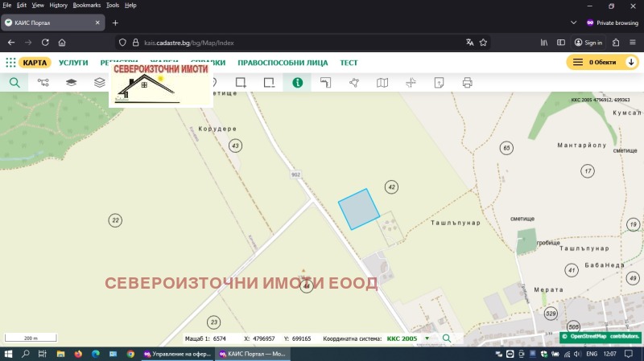644x361 pixels.
Task: Click the Y coordinate value 699165
Action: coord(301,338)
